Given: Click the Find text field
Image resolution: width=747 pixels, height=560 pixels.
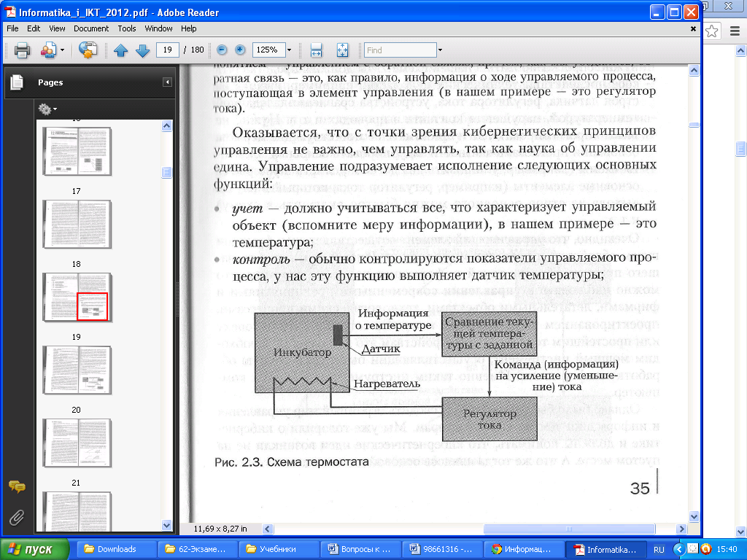Looking at the screenshot, I should [400, 50].
